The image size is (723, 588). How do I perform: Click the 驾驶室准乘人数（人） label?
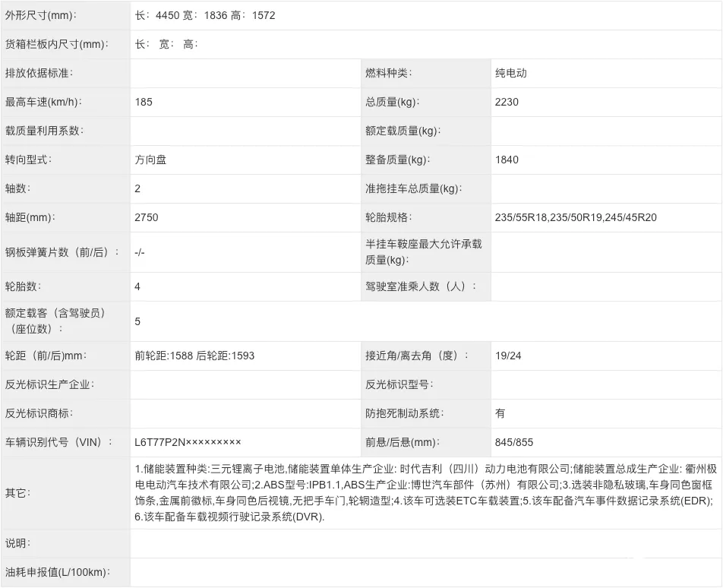coord(421,287)
